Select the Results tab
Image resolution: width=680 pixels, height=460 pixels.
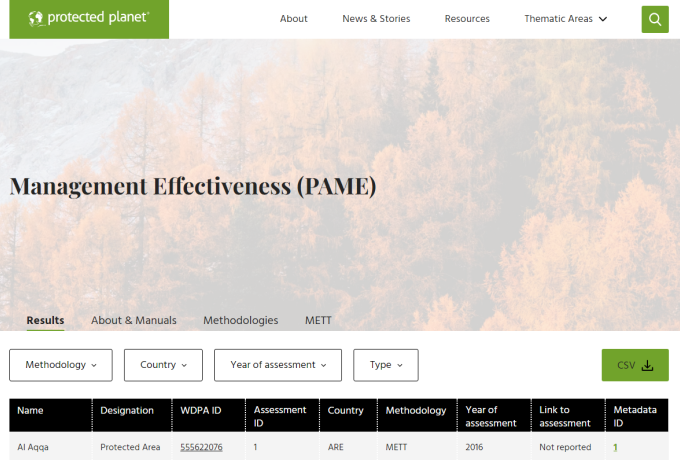(x=45, y=320)
